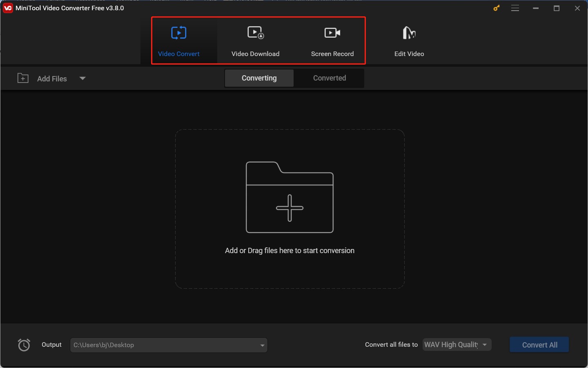Viewport: 588px width, 368px height.
Task: Minimize the MiniTool window
Action: click(x=536, y=8)
